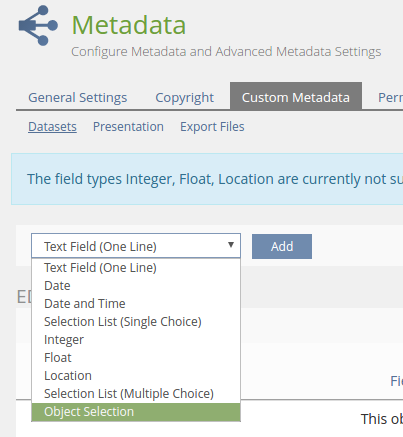403x437 pixels.
Task: Open the Export Files sub-tab
Action: point(212,127)
